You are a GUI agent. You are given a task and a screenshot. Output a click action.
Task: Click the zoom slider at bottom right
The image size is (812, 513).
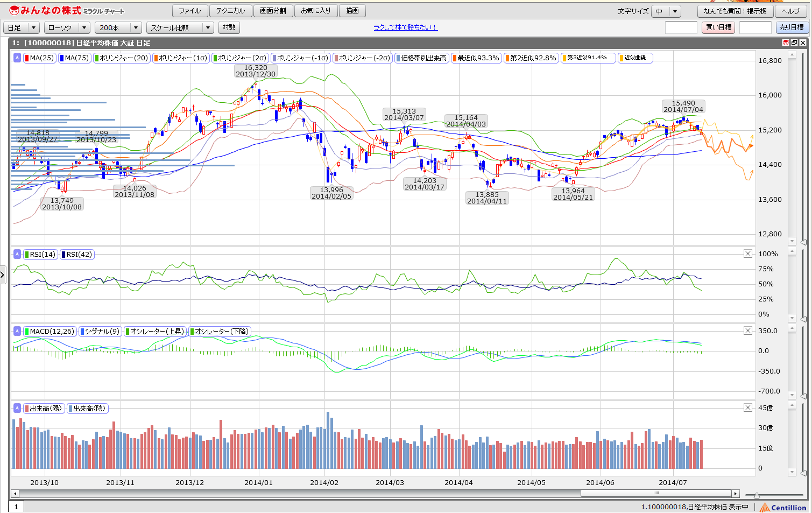pyautogui.click(x=757, y=495)
